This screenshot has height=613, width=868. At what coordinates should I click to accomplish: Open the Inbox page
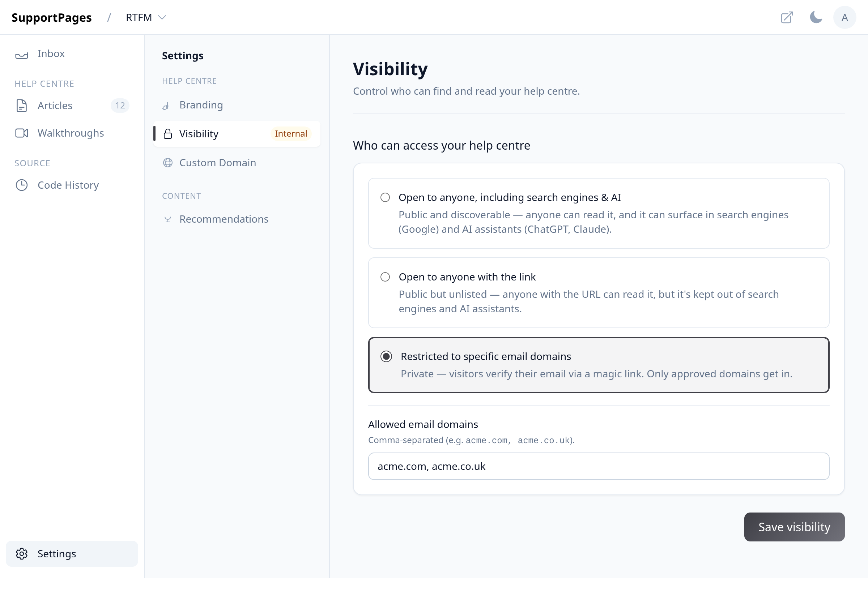click(72, 54)
